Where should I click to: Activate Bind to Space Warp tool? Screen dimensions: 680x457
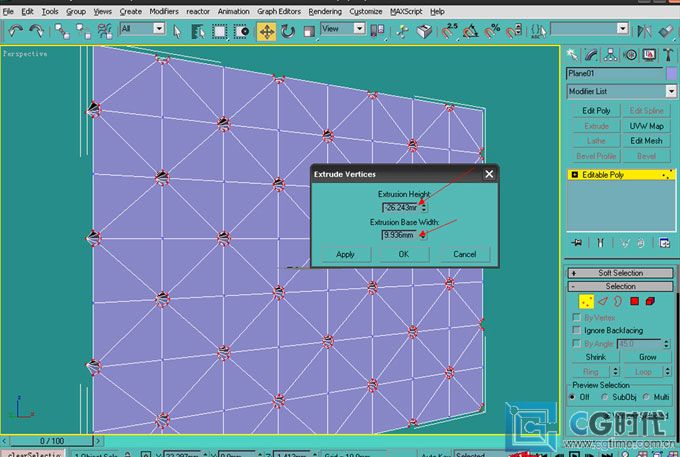(x=105, y=31)
